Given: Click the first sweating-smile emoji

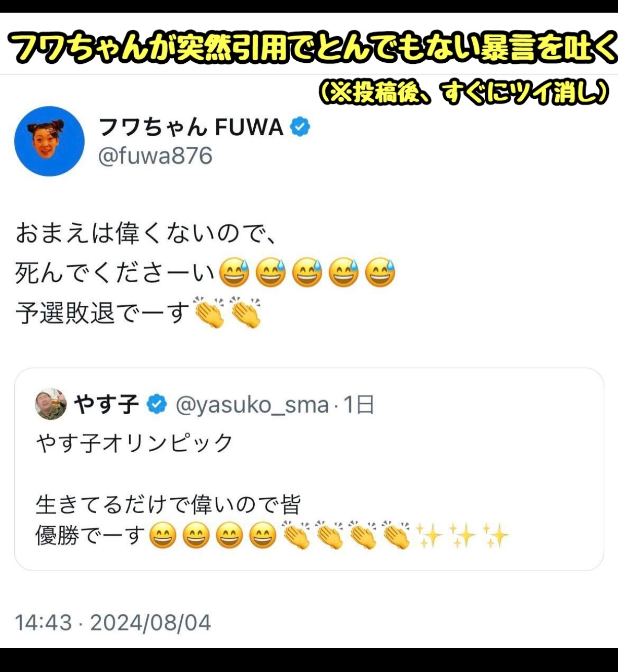Looking at the screenshot, I should (234, 272).
